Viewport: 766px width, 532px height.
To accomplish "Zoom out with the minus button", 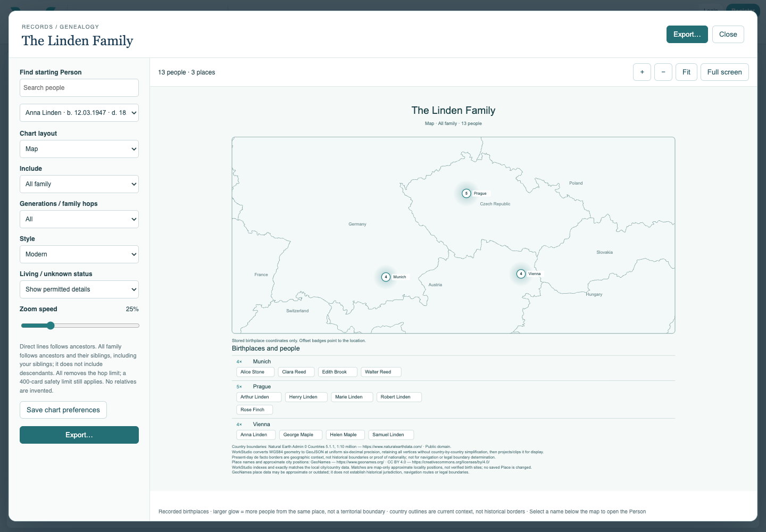I will click(x=663, y=72).
